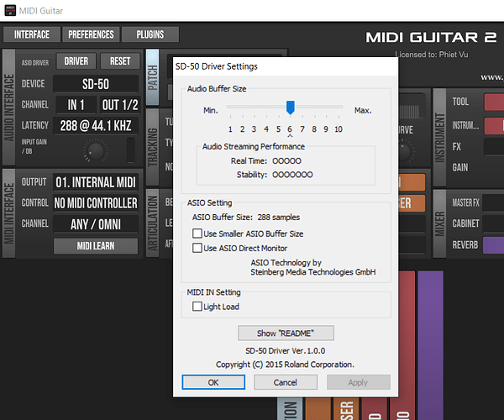Enable Use ASIO Direct Monitor checkbox
Screen dimensions: 504x420
coord(197,248)
